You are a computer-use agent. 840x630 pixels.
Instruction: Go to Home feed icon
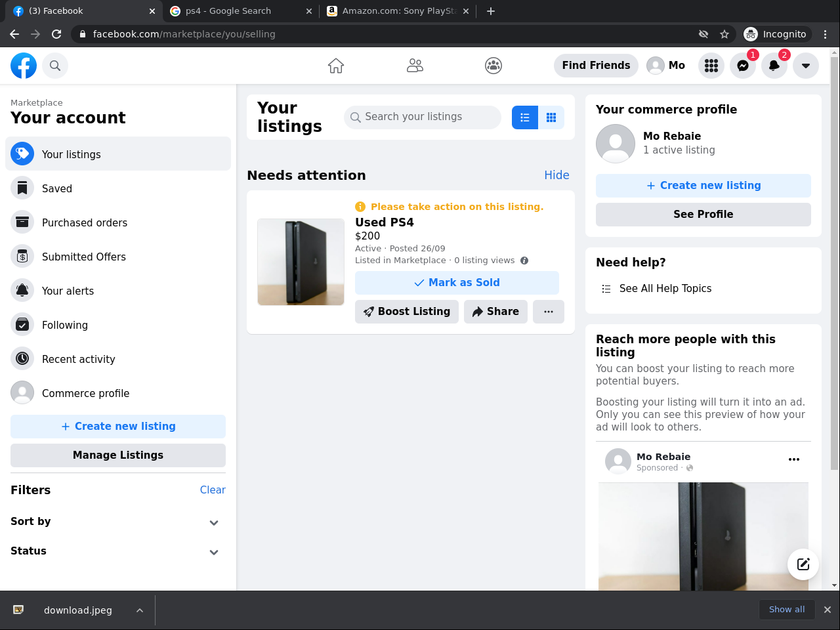(336, 66)
